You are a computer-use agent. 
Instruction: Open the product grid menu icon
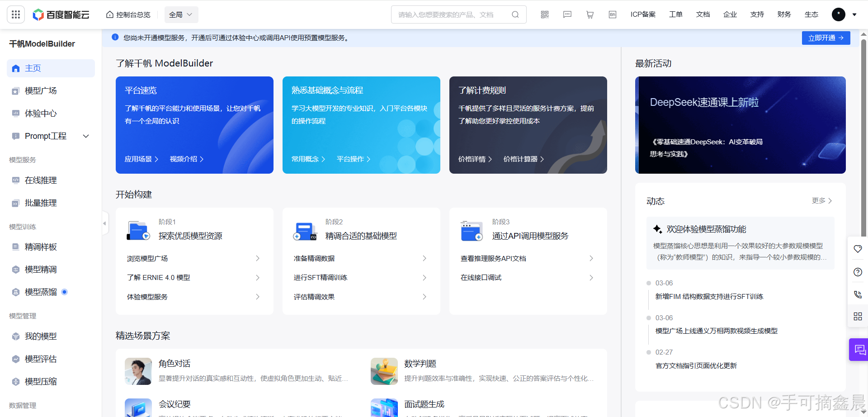16,14
